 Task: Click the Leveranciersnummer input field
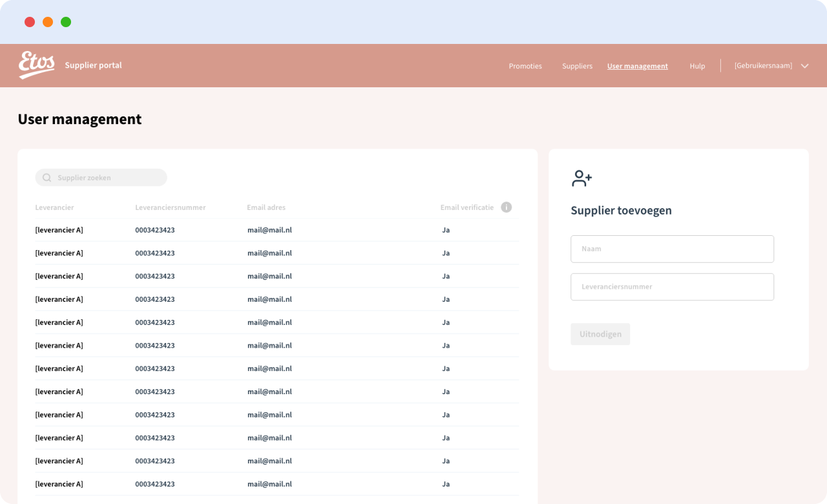click(672, 287)
